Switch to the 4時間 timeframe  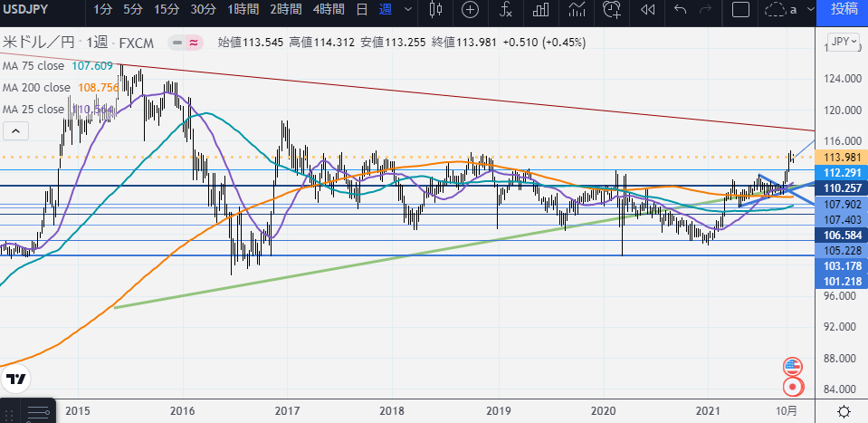pyautogui.click(x=329, y=9)
